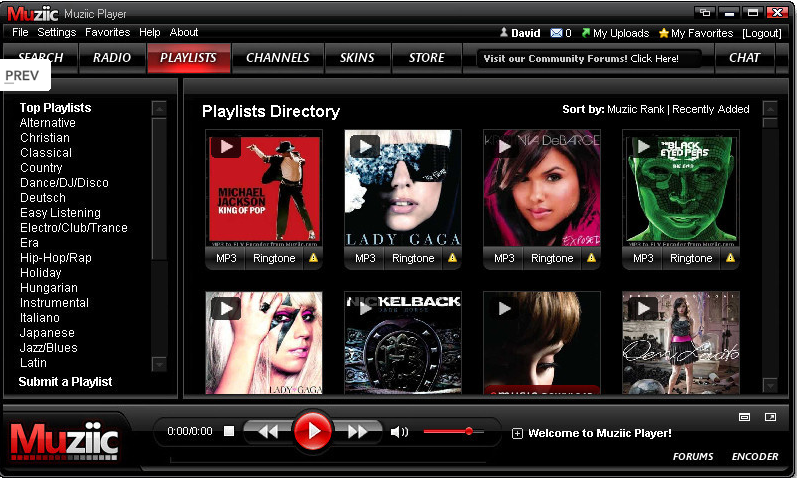Sort playlists by Recently Added

pyautogui.click(x=711, y=109)
